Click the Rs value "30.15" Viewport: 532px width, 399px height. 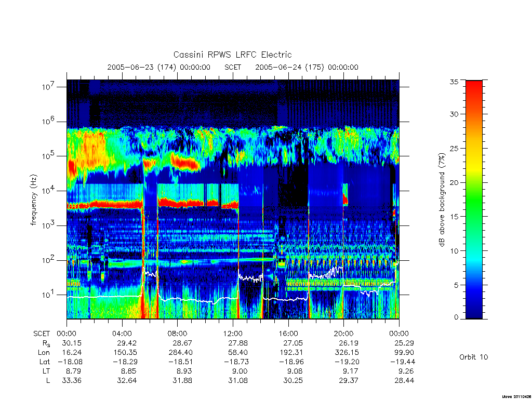coord(72,343)
